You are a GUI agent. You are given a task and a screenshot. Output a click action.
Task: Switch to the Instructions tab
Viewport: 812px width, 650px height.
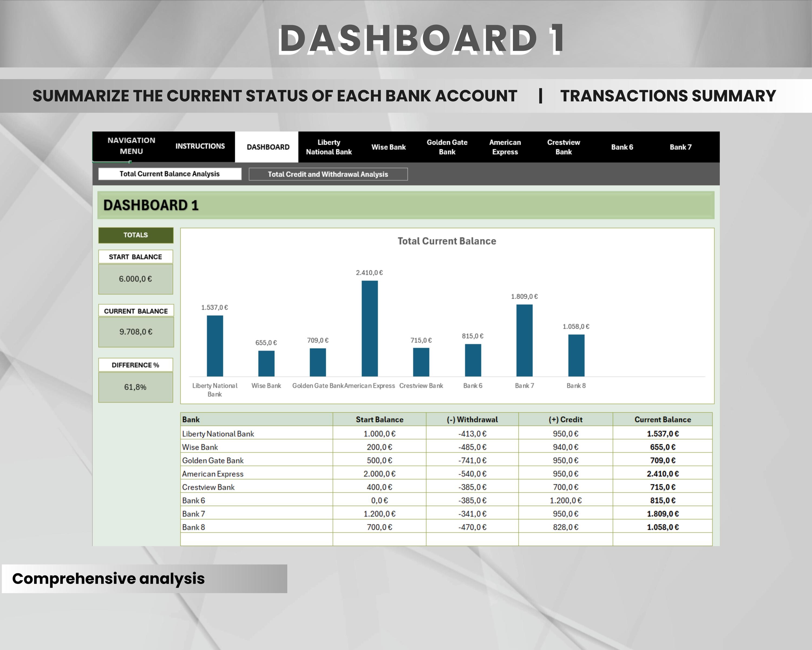200,146
